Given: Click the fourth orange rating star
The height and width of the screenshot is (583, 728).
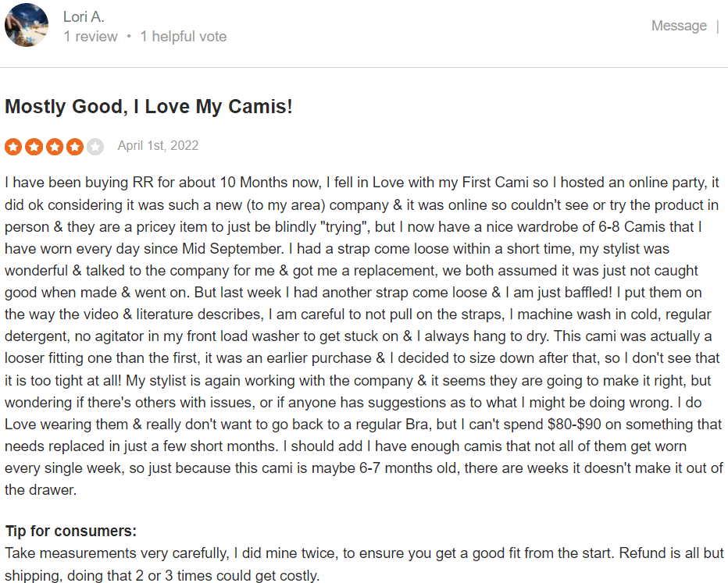Looking at the screenshot, I should tap(75, 147).
